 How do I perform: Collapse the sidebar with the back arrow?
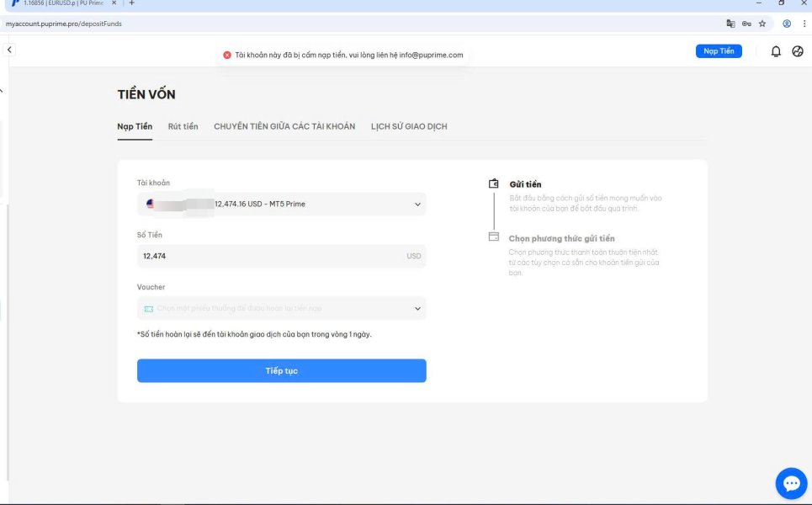(9, 50)
